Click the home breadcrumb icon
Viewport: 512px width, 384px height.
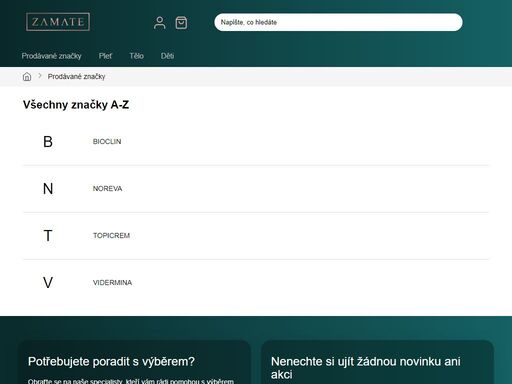[x=27, y=77]
